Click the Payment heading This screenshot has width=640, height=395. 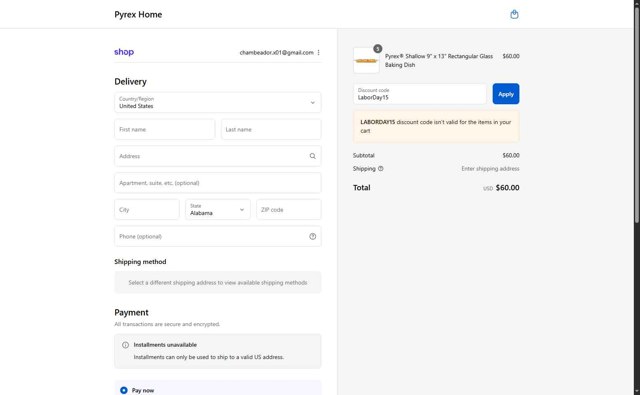[131, 313]
